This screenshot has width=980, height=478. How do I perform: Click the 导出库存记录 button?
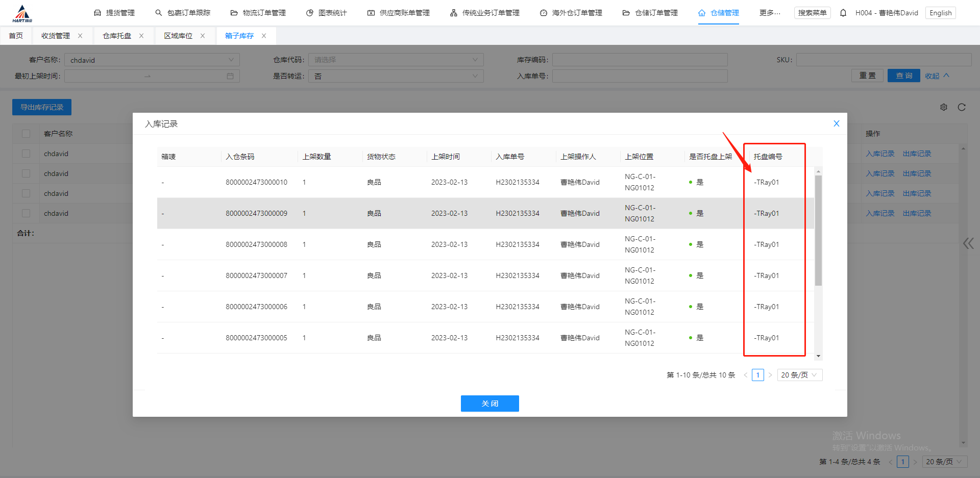pyautogui.click(x=42, y=107)
